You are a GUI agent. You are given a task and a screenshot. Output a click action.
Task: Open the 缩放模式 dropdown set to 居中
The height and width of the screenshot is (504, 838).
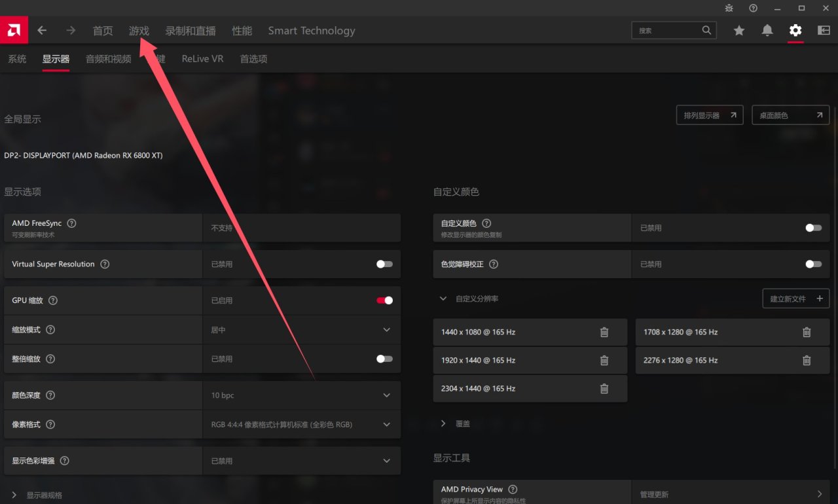[x=302, y=330]
